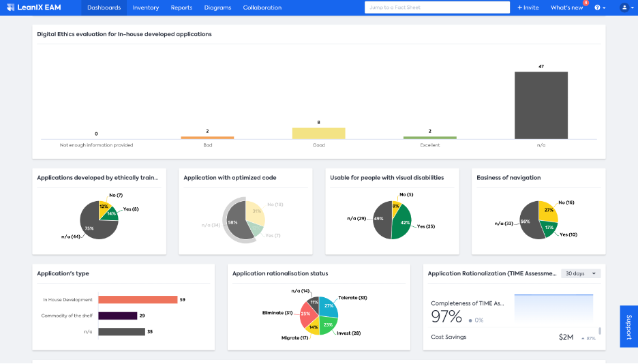This screenshot has width=638, height=364.
Task: Expand the 30 days period dropdown
Action: pos(581,273)
